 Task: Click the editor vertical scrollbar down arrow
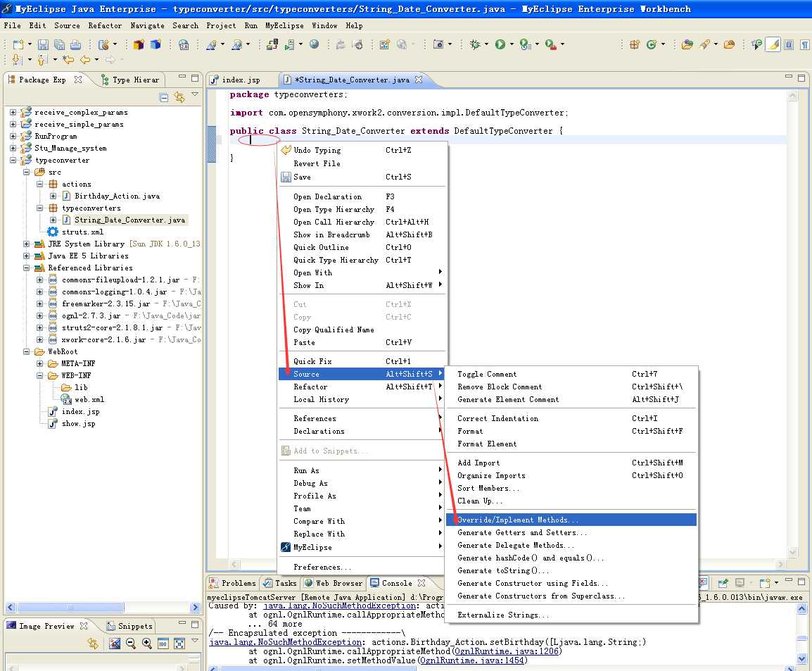click(x=792, y=552)
